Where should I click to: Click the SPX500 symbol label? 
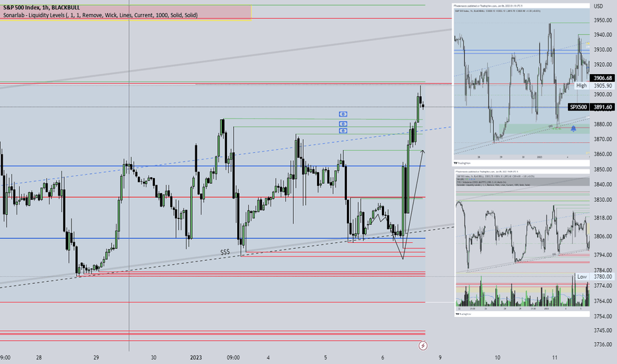point(579,107)
